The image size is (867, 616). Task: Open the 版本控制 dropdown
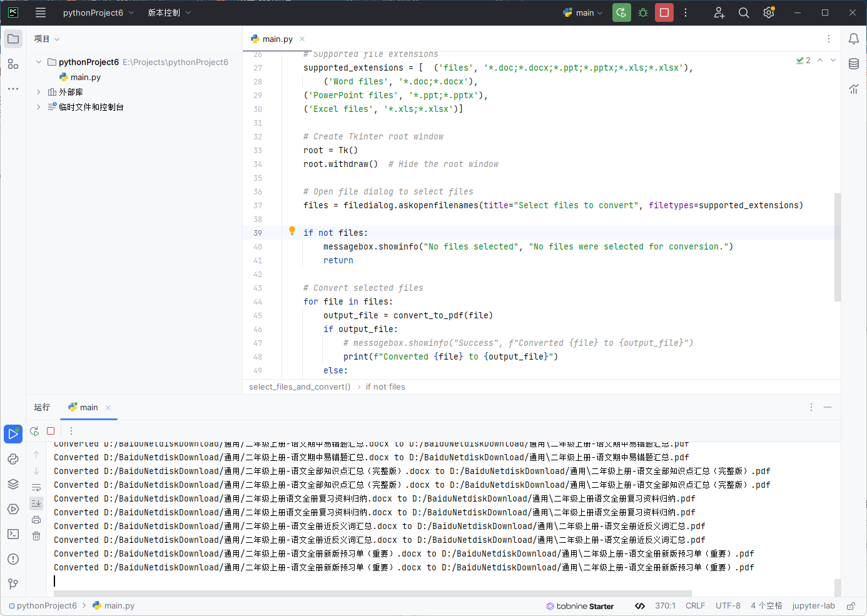coord(170,13)
